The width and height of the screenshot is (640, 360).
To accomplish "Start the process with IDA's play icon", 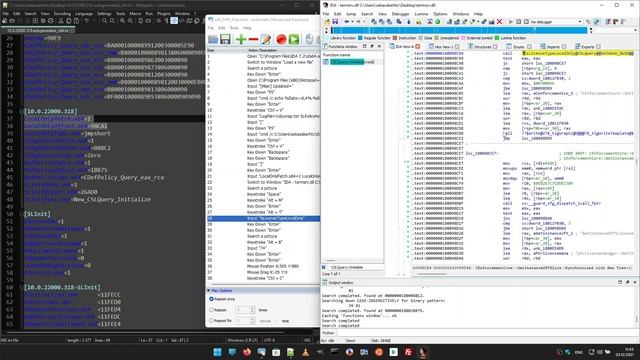I will click(x=511, y=22).
